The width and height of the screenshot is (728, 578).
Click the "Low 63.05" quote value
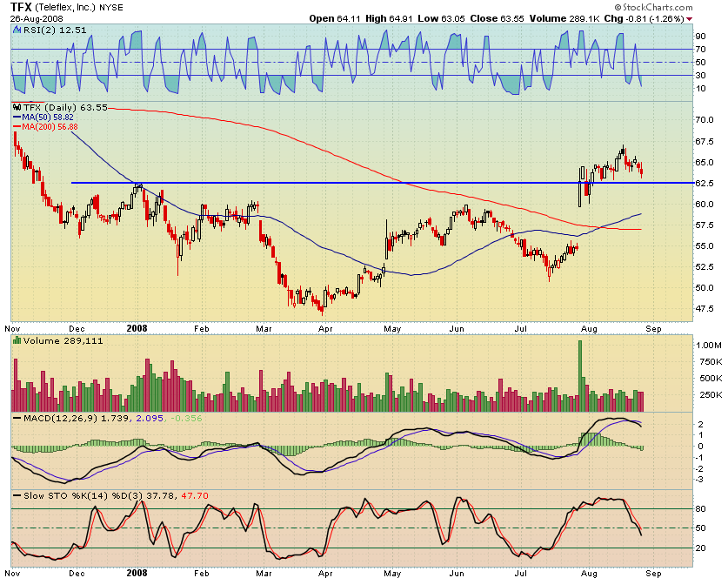pyautogui.click(x=442, y=18)
